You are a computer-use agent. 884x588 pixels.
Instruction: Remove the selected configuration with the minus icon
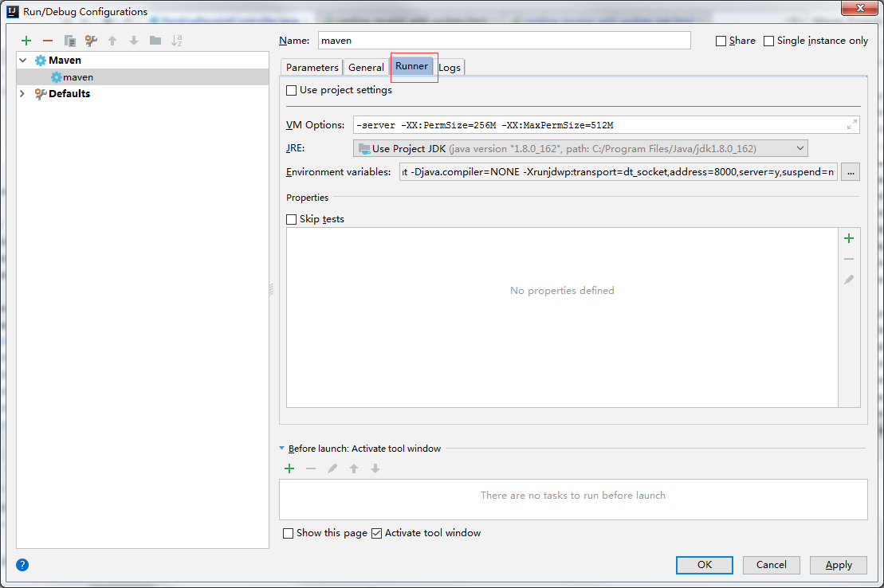pos(48,41)
